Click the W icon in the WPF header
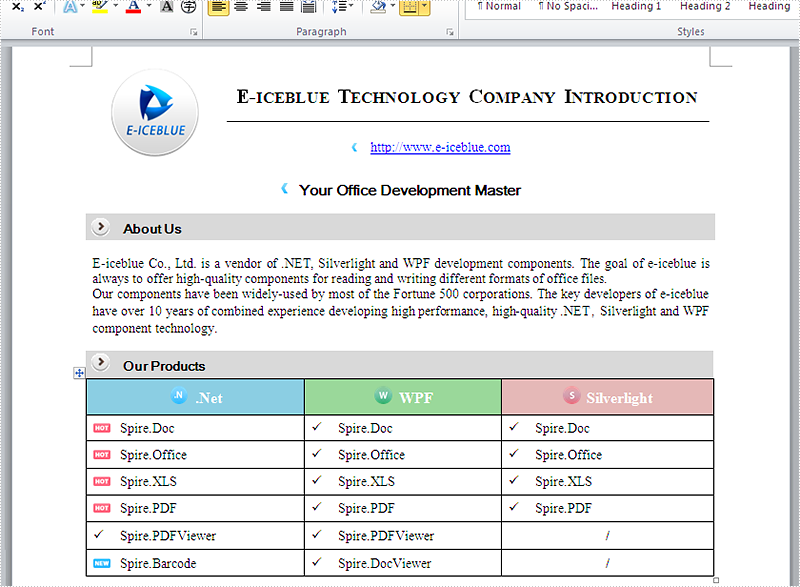 [x=383, y=395]
